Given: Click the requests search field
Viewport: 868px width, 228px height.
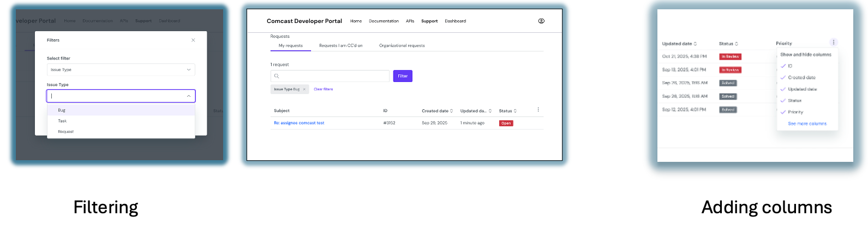Looking at the screenshot, I should pyautogui.click(x=330, y=76).
